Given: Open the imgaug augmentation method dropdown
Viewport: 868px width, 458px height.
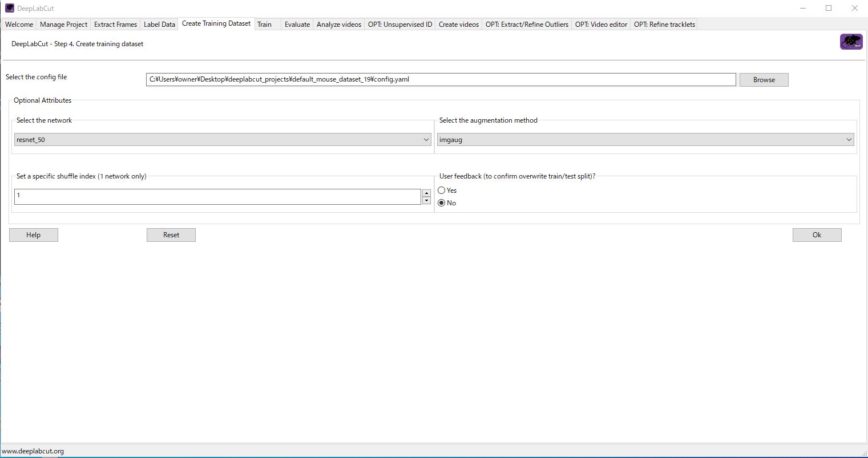Looking at the screenshot, I should coord(645,140).
